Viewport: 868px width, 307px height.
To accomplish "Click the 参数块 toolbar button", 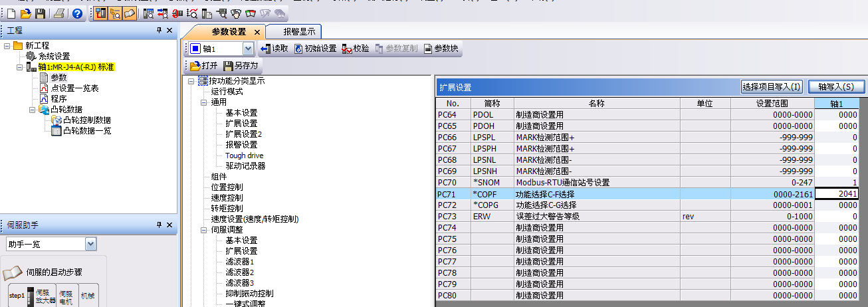I will coord(440,49).
